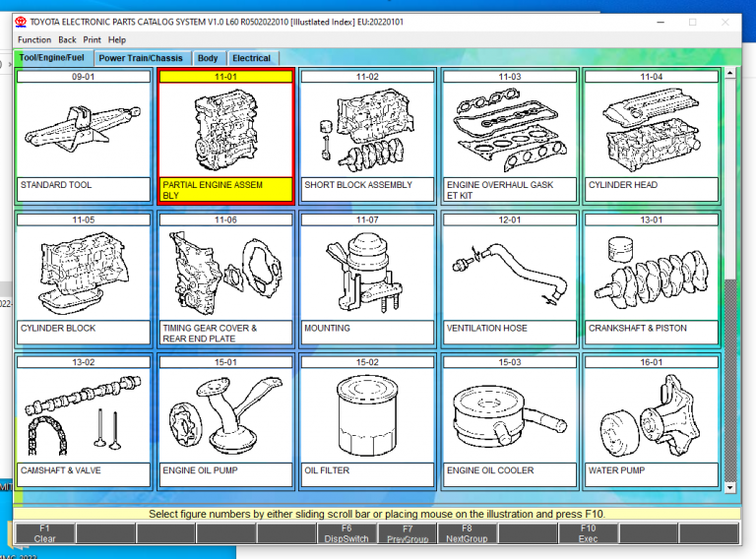Select the Short Block Assembly illustration
756x559 pixels.
coord(367,130)
